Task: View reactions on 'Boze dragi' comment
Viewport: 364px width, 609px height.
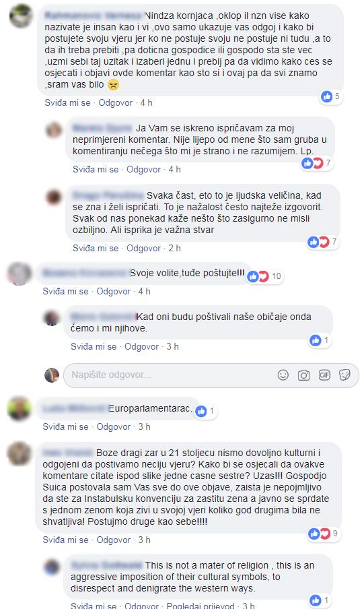Action: coord(323,534)
